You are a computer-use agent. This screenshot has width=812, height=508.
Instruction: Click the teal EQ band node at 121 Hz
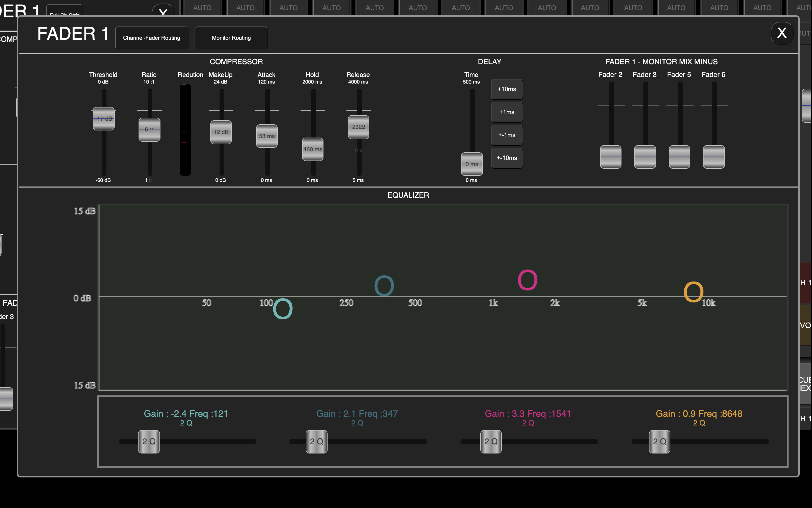tap(283, 309)
